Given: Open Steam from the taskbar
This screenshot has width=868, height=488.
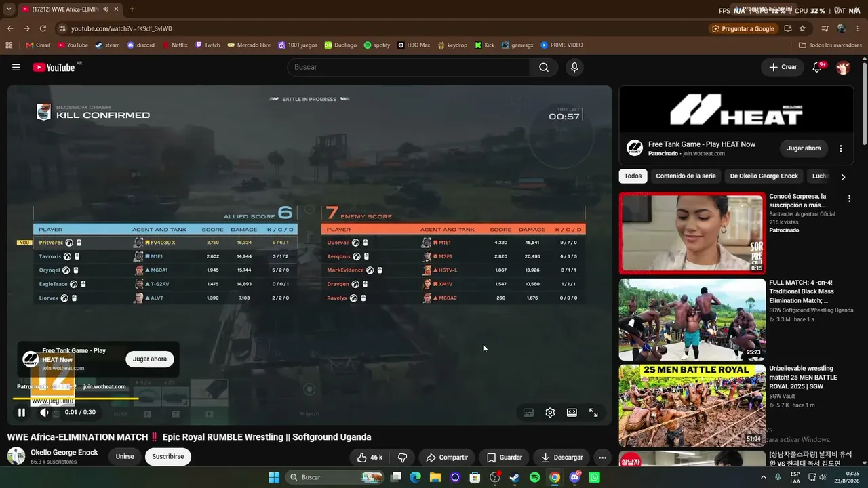Looking at the screenshot, I should (x=515, y=477).
